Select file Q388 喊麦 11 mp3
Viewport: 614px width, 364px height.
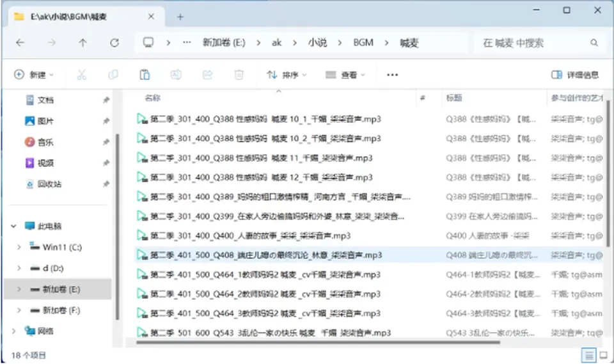point(261,158)
